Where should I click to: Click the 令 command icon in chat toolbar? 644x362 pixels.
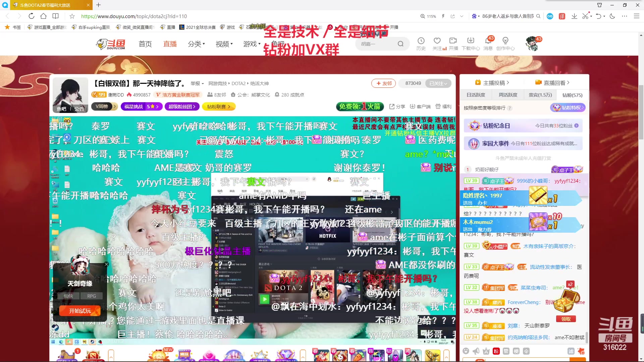point(526,351)
